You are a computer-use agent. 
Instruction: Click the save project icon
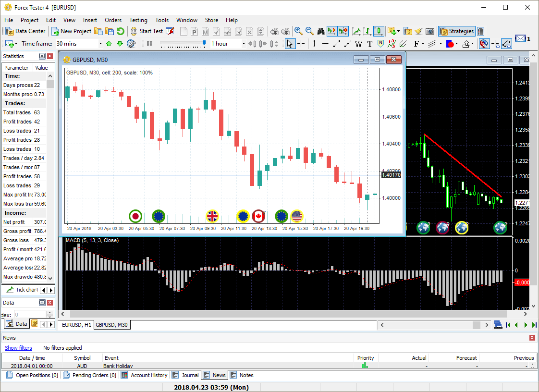click(x=110, y=31)
